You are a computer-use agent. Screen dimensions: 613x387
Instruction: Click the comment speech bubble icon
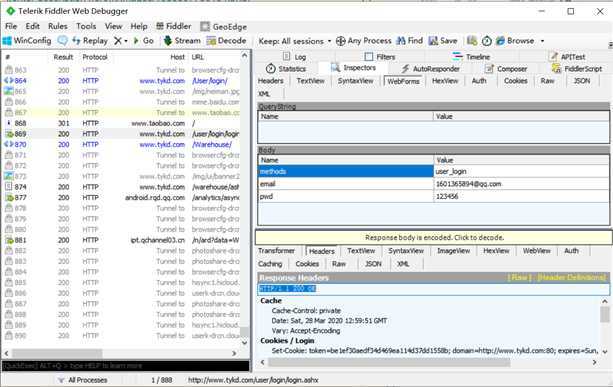coord(63,41)
